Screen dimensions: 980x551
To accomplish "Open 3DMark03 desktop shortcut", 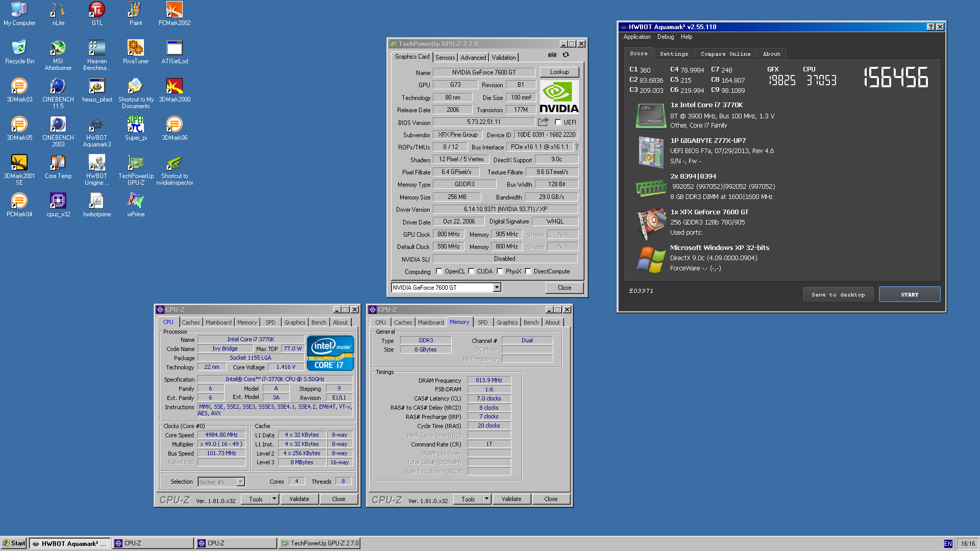I will pyautogui.click(x=19, y=90).
